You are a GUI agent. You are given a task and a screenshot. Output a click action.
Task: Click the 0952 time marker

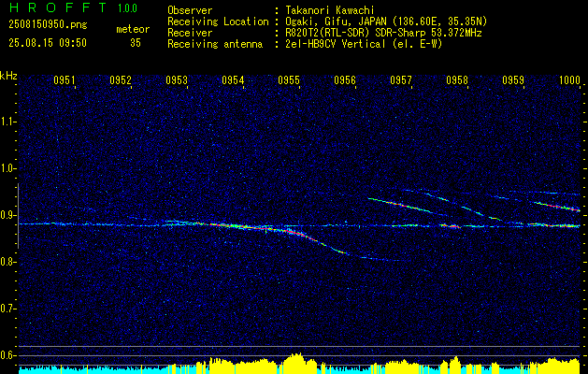pos(121,80)
